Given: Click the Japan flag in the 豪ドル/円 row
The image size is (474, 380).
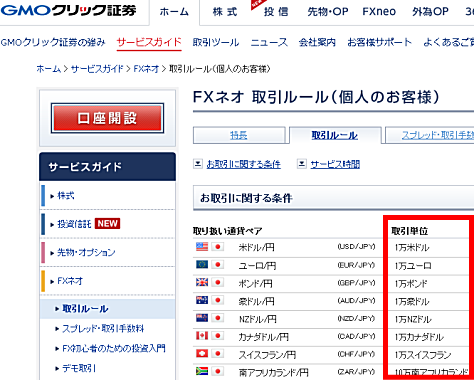Looking at the screenshot, I should click(x=218, y=300).
